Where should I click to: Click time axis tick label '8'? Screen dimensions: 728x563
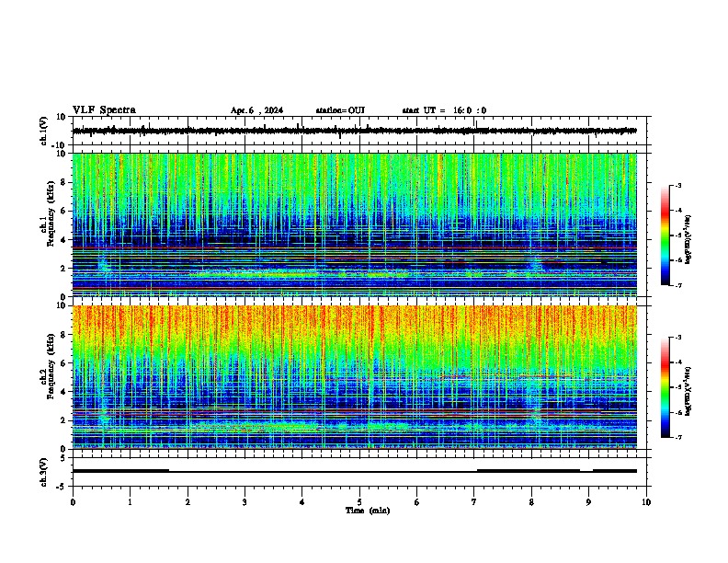click(x=531, y=502)
